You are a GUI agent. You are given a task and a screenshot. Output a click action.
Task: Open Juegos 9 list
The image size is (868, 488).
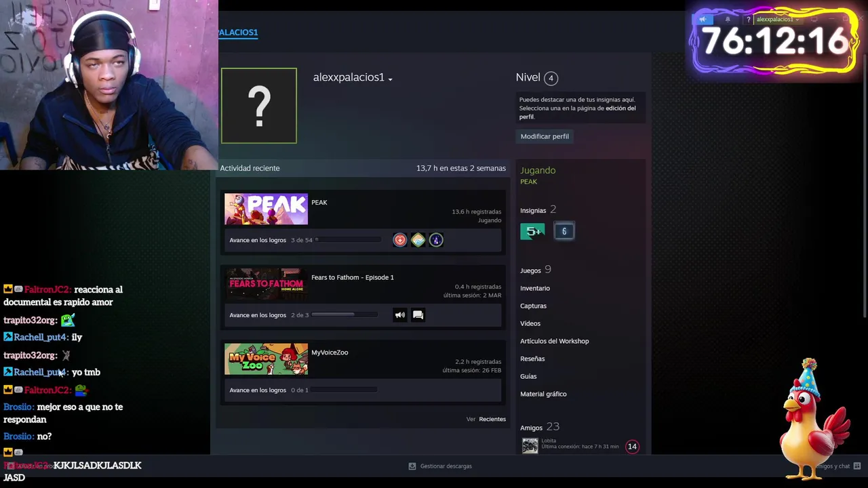[x=536, y=270]
